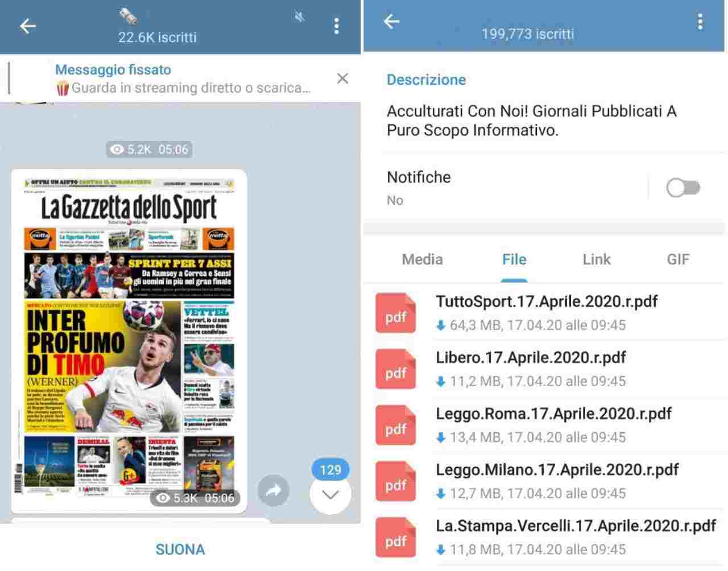Jump to latest messages via down chevron
The image size is (728, 571).
pyautogui.click(x=330, y=494)
